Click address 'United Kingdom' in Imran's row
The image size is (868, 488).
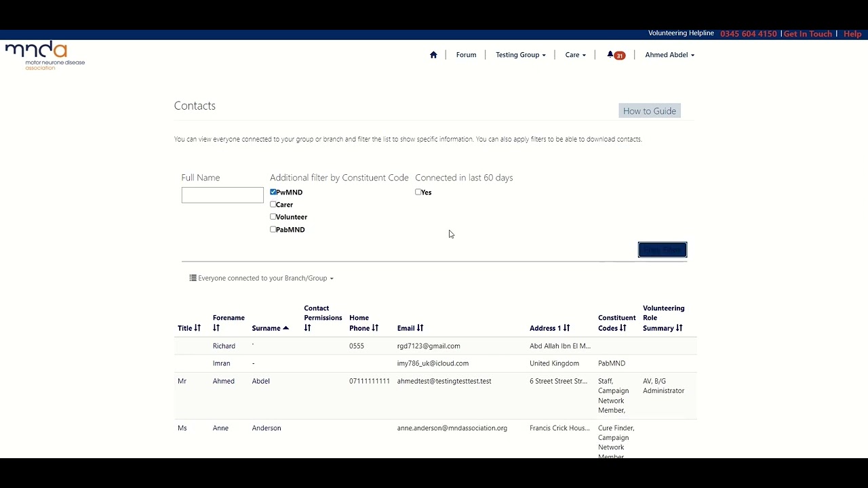555,363
